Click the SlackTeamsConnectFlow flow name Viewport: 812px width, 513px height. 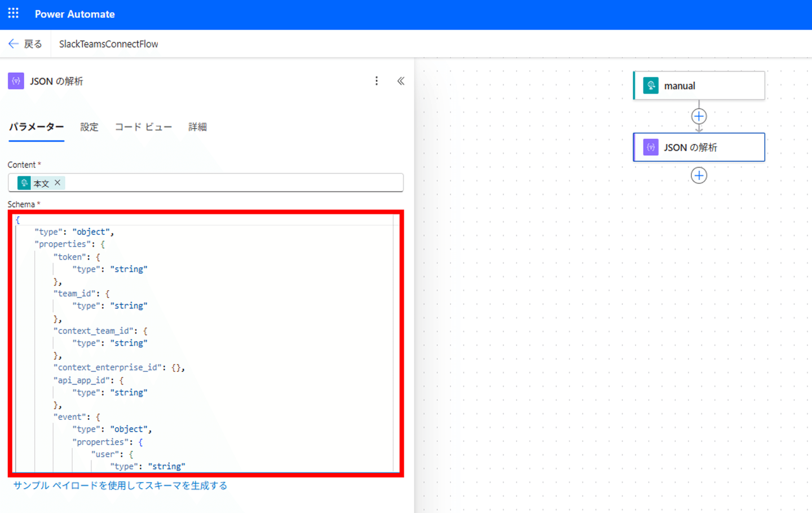click(109, 44)
